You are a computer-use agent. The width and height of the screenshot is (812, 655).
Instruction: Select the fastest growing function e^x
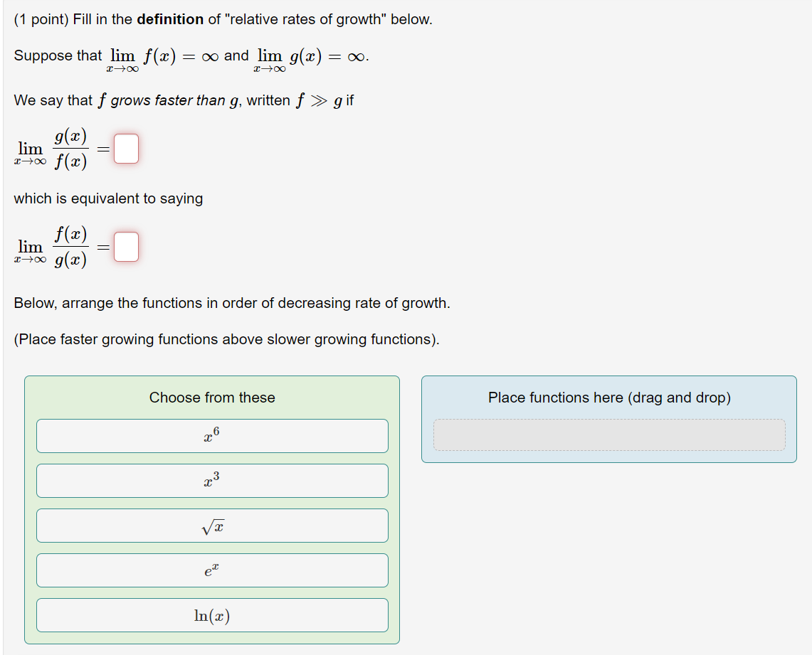point(211,570)
